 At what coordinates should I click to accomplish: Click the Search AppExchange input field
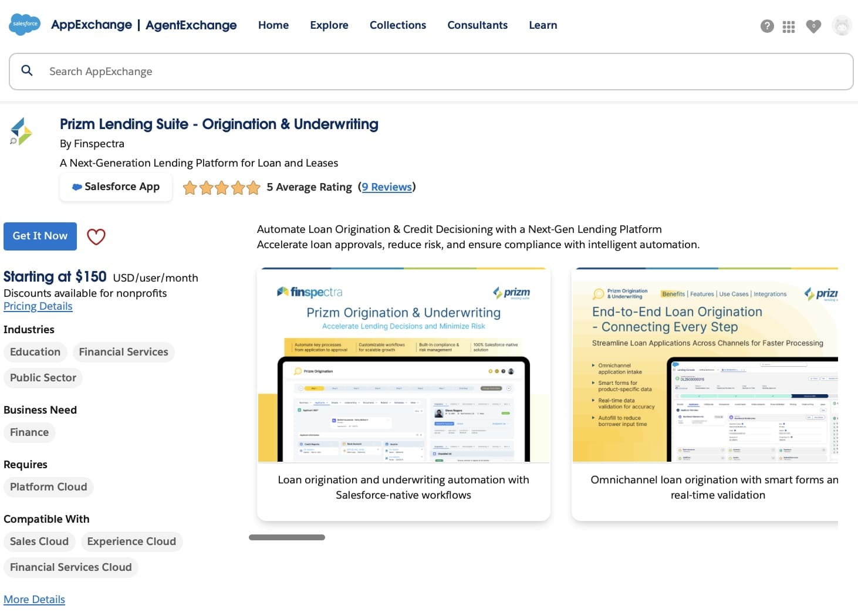(x=235, y=71)
